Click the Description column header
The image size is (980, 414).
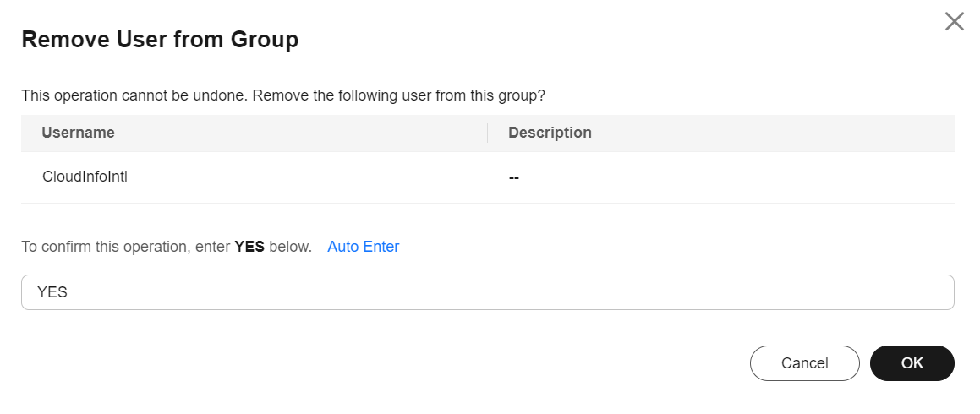coord(550,133)
